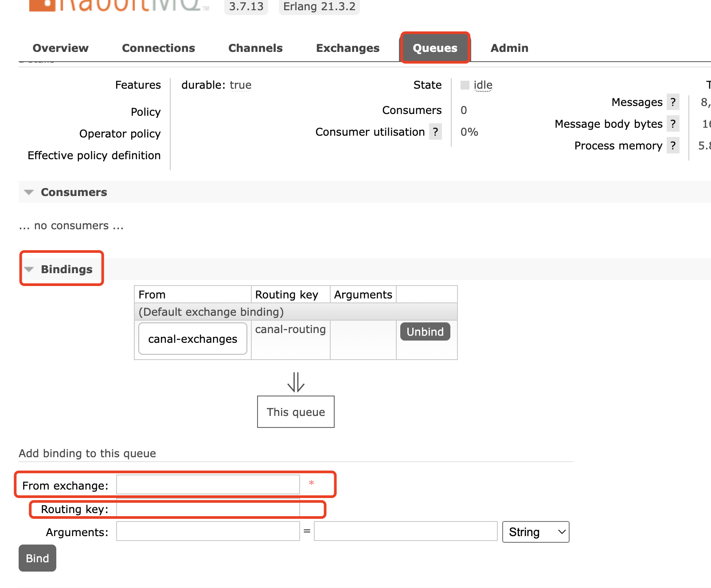Open the Exchanges tab
The height and width of the screenshot is (588, 711).
click(348, 48)
